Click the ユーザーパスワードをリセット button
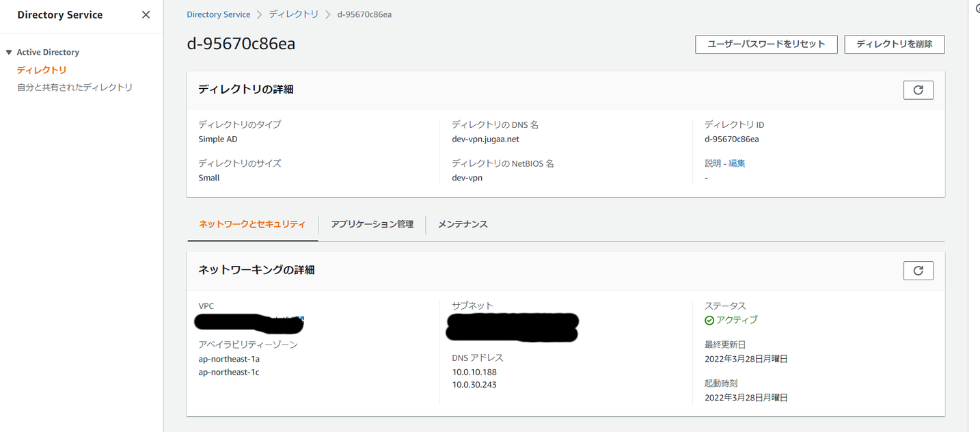The height and width of the screenshot is (432, 980). coord(766,44)
